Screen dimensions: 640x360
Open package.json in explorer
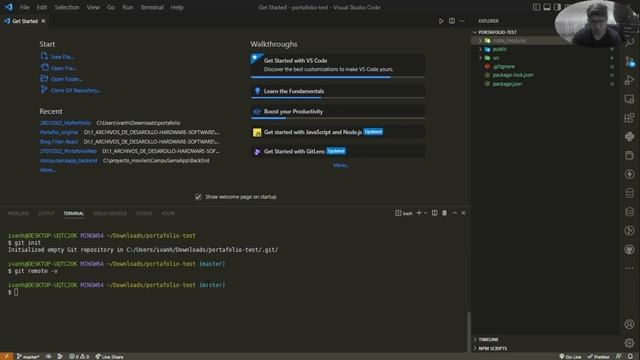point(507,84)
